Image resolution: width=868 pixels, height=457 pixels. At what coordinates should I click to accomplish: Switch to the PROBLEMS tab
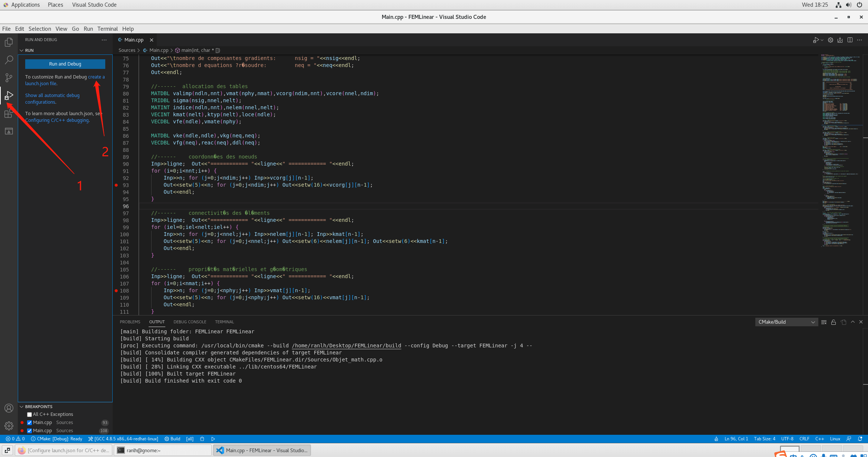130,322
